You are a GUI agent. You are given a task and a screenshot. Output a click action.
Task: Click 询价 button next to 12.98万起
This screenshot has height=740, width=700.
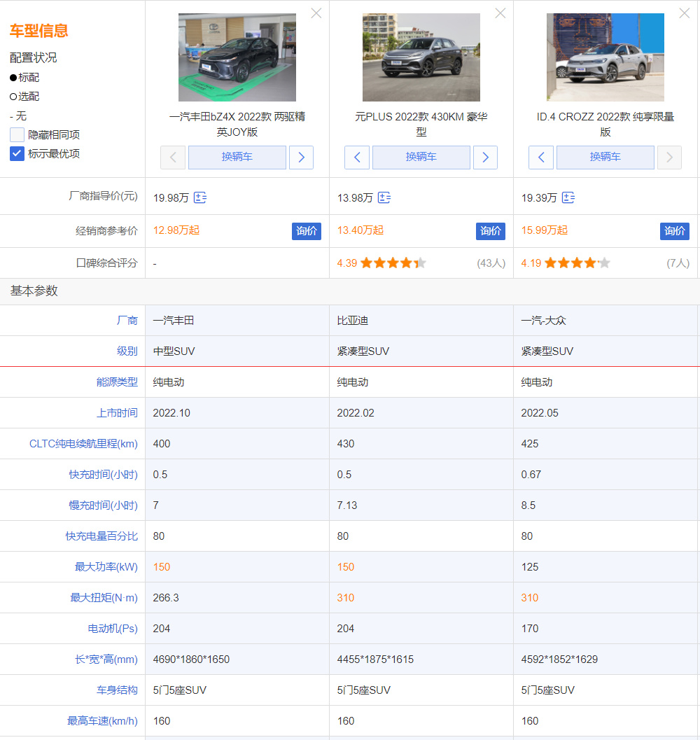pos(307,231)
